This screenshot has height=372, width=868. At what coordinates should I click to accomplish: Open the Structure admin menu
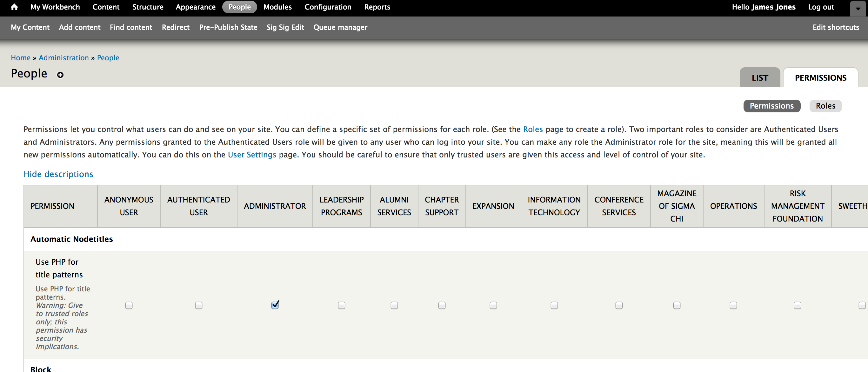148,7
